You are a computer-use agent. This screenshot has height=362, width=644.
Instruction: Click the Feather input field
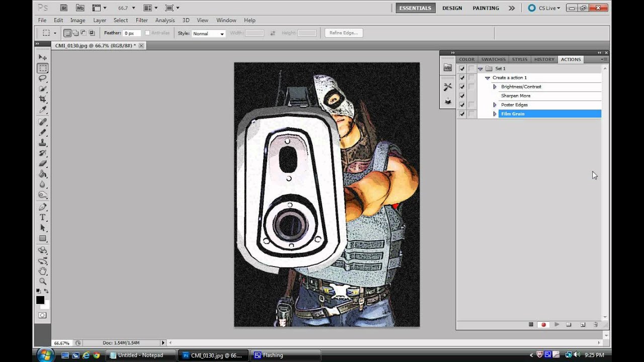pyautogui.click(x=132, y=33)
